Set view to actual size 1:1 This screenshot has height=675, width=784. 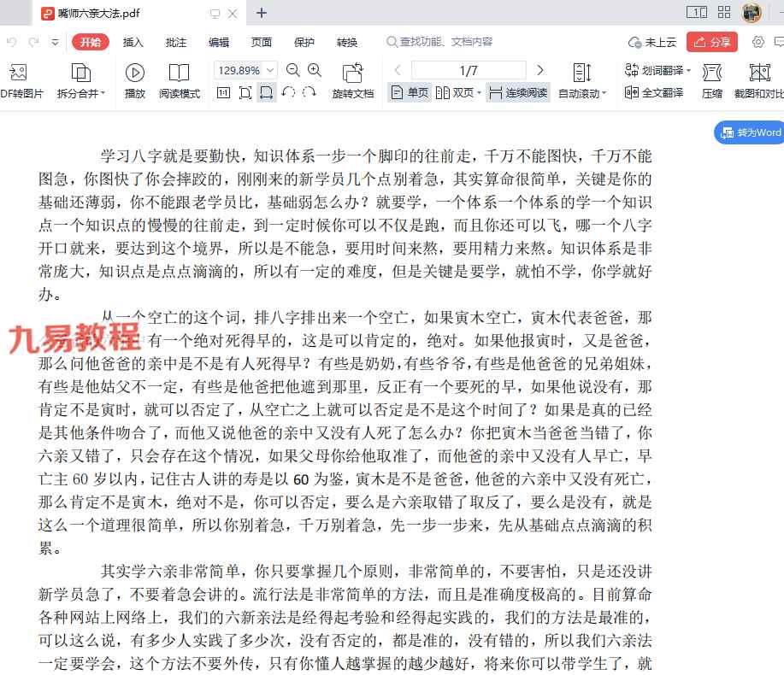[223, 92]
